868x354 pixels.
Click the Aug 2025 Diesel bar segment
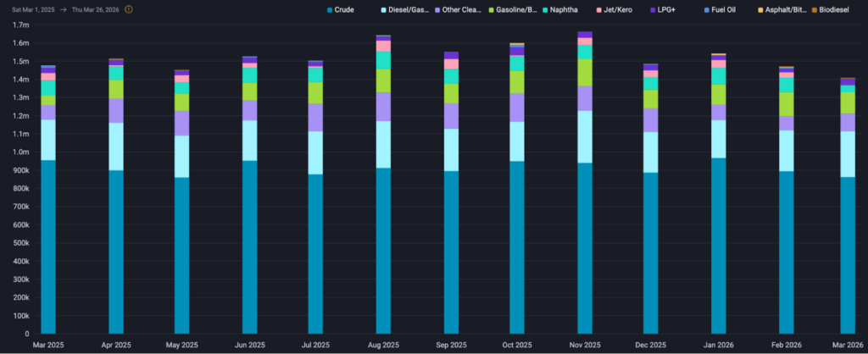pyautogui.click(x=383, y=144)
